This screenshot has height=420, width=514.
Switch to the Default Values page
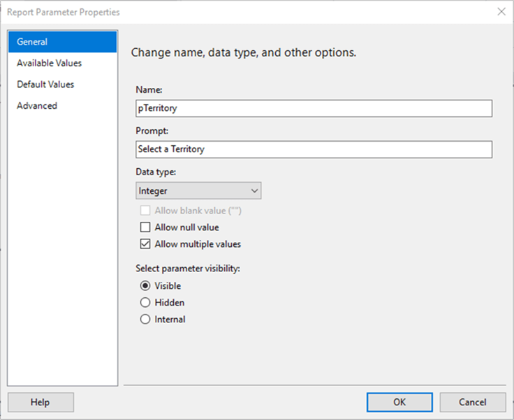[45, 84]
